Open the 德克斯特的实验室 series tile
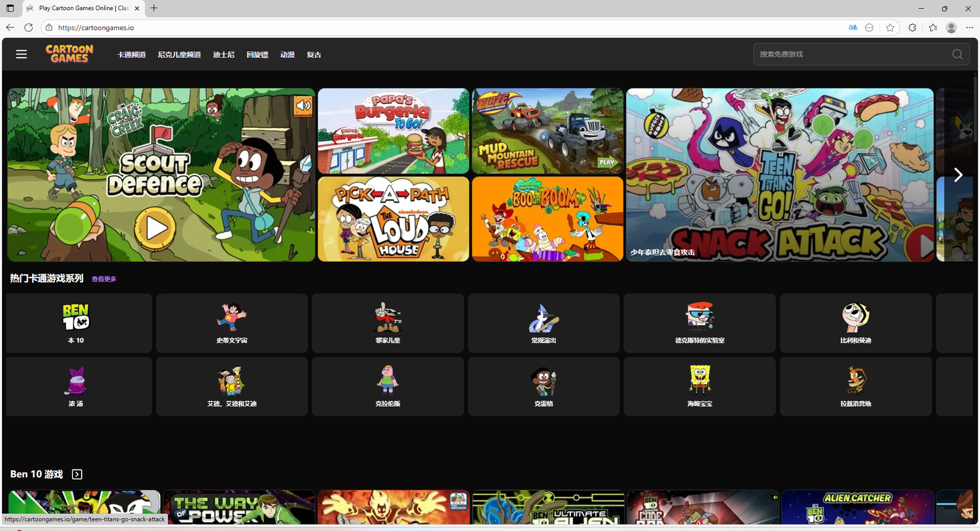980x531 pixels. coord(700,323)
